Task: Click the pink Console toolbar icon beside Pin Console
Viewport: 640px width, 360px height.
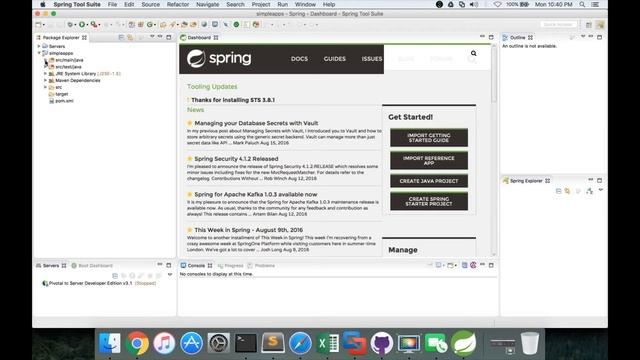Action: [x=473, y=265]
